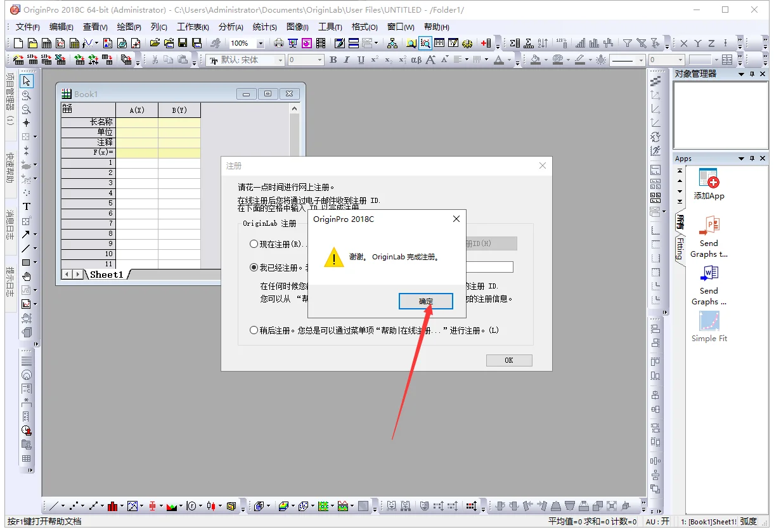Click the Bold formatting icon
Image resolution: width=774 pixels, height=532 pixels.
pyautogui.click(x=333, y=60)
